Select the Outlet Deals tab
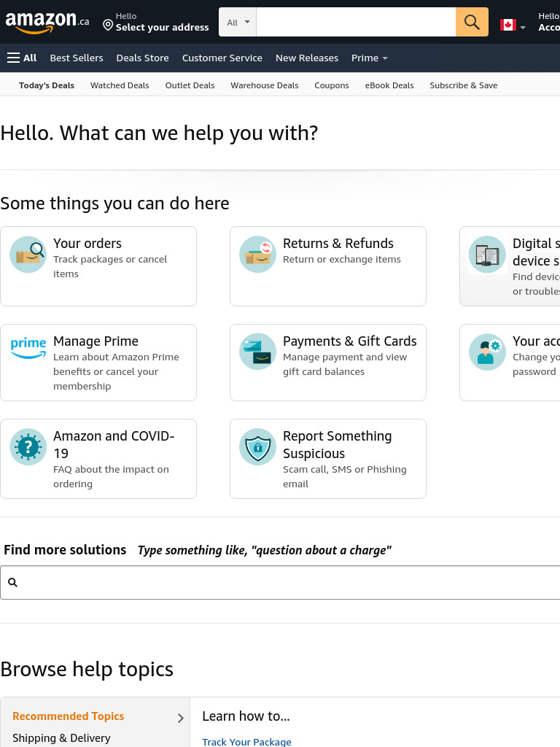The width and height of the screenshot is (560, 747). pyautogui.click(x=190, y=85)
